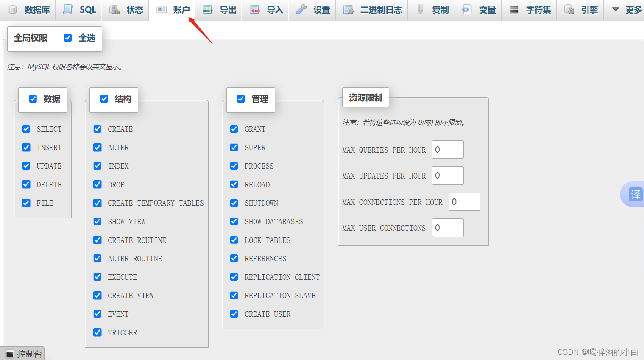Uncheck the CREATE VIEW privilege

[x=98, y=295]
